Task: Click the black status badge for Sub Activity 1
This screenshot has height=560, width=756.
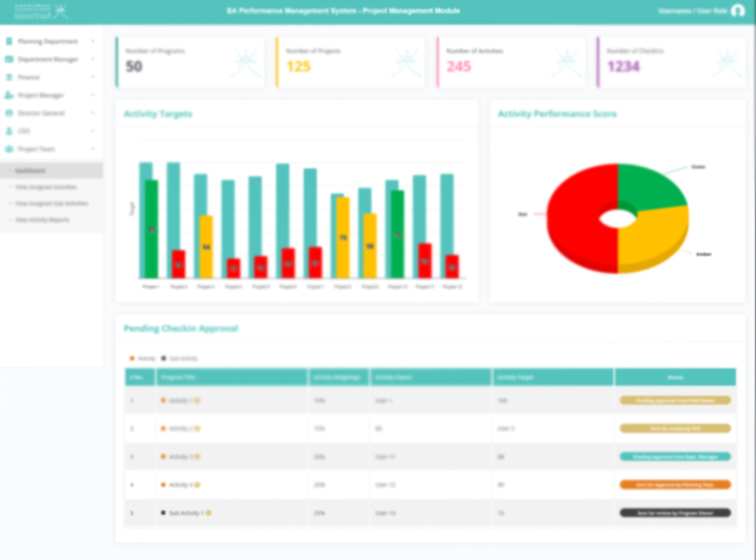Action: click(675, 513)
